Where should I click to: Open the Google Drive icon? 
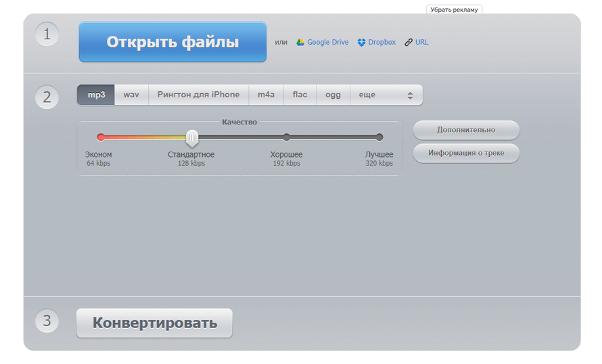point(300,42)
